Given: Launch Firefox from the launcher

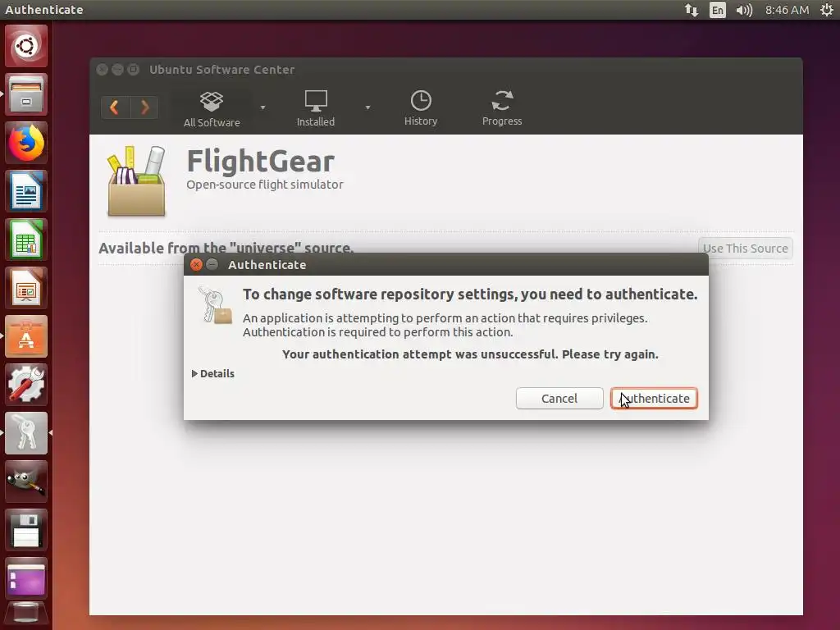Looking at the screenshot, I should pos(26,143).
